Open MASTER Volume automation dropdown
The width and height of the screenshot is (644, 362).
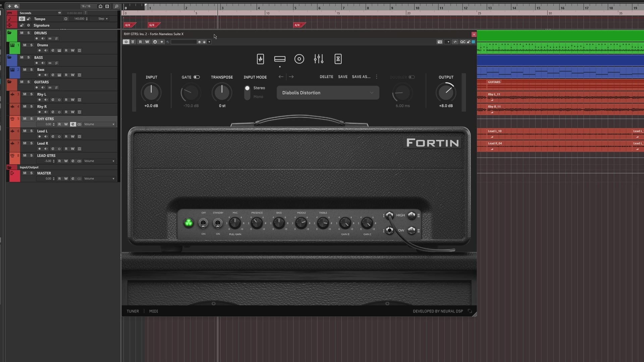pyautogui.click(x=99, y=179)
